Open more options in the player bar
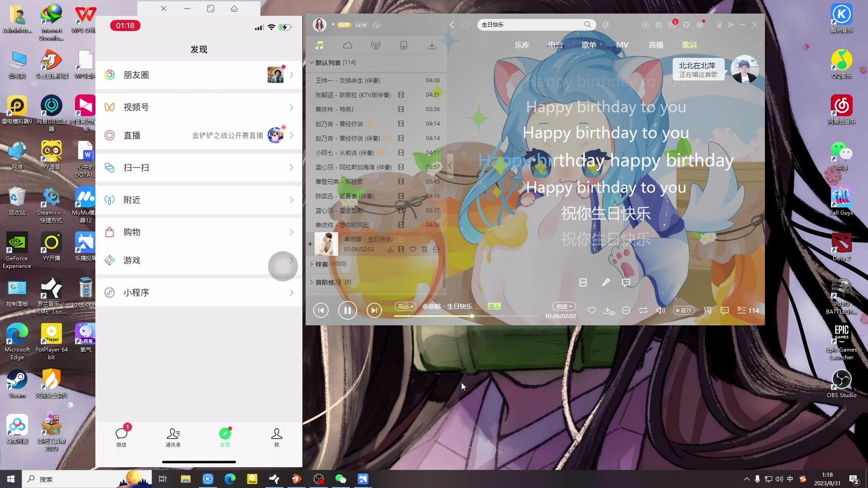 (x=626, y=310)
